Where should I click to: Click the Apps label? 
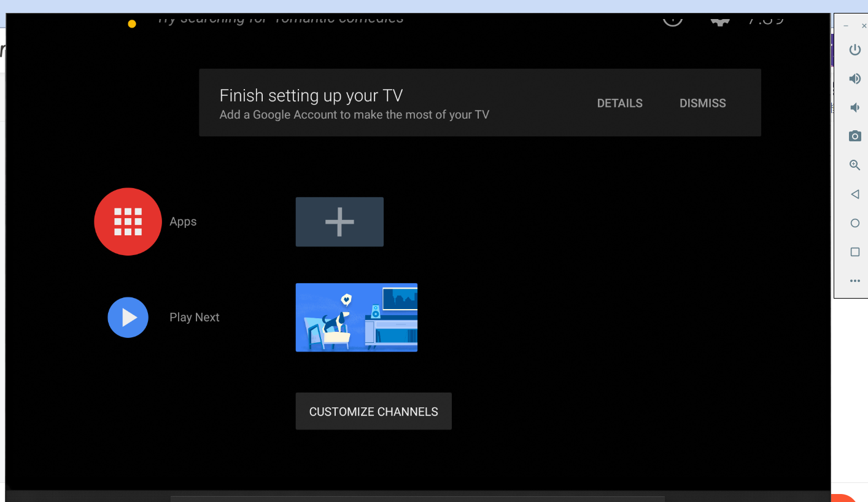183,222
